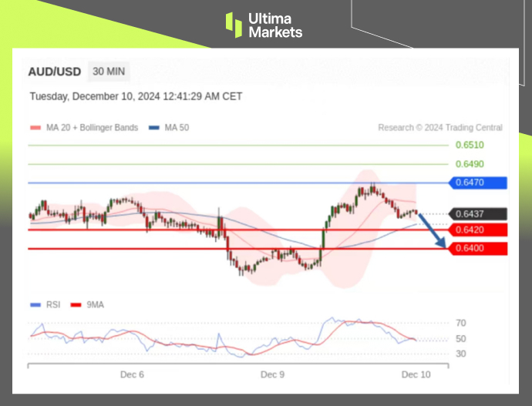This screenshot has width=532, height=406.
Task: Open the AUD/USD symbol title
Action: click(x=53, y=72)
